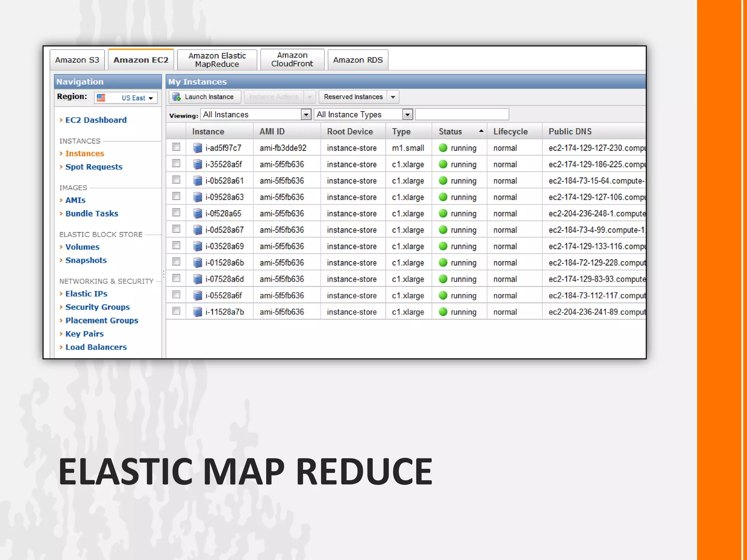Click the US flag region icon
Image resolution: width=747 pixels, height=560 pixels.
click(x=101, y=98)
